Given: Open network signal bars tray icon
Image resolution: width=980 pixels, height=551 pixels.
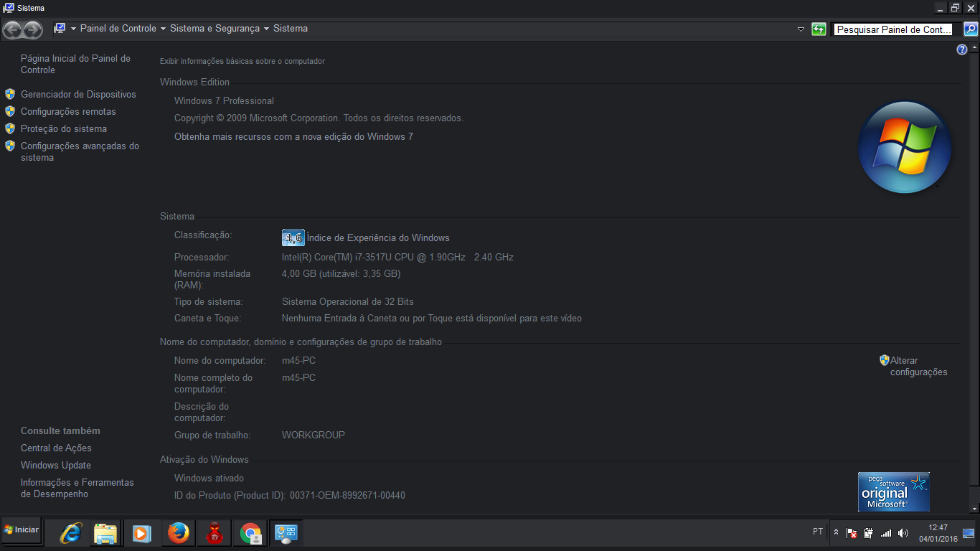Looking at the screenshot, I should pos(886,533).
